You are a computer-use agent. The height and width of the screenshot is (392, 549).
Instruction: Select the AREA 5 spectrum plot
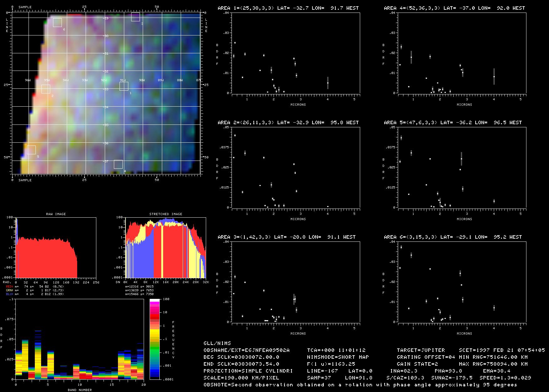[x=461, y=167]
